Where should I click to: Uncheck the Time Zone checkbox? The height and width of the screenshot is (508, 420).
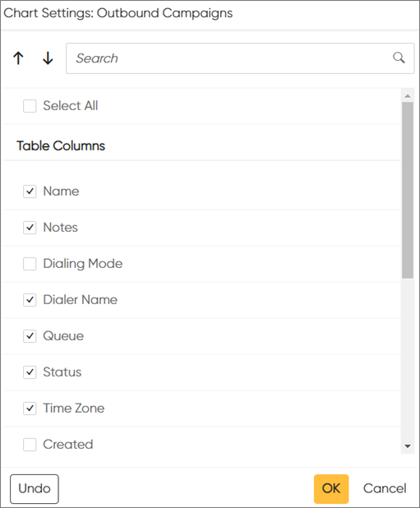(30, 409)
